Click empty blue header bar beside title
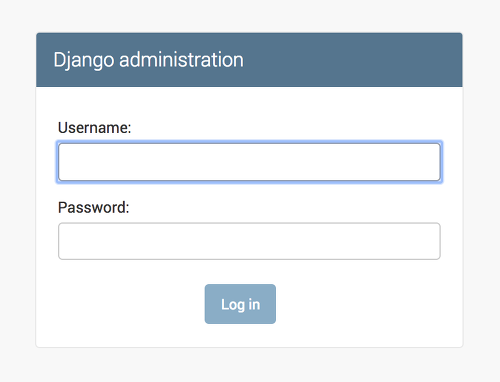 click(353, 60)
